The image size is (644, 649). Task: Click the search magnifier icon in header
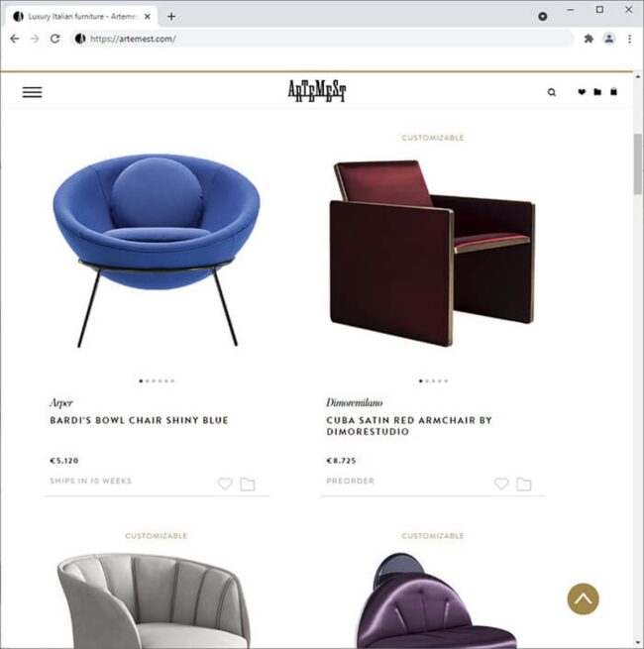[551, 92]
